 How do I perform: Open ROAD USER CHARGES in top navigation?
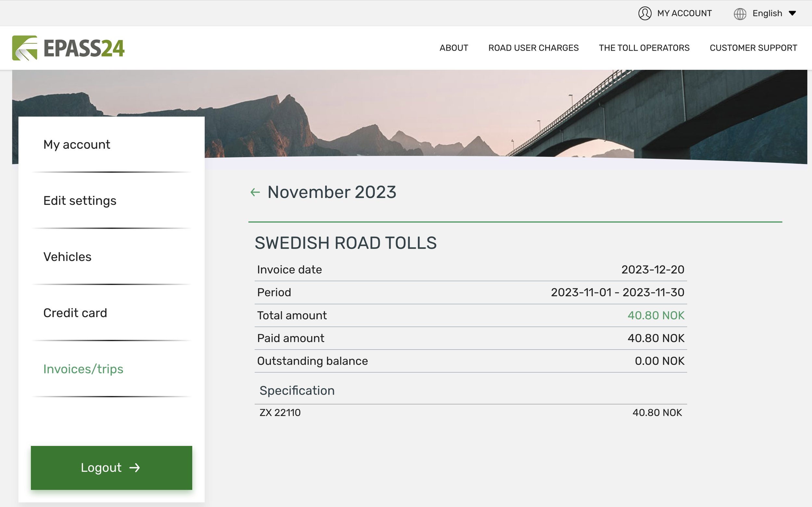pyautogui.click(x=533, y=48)
